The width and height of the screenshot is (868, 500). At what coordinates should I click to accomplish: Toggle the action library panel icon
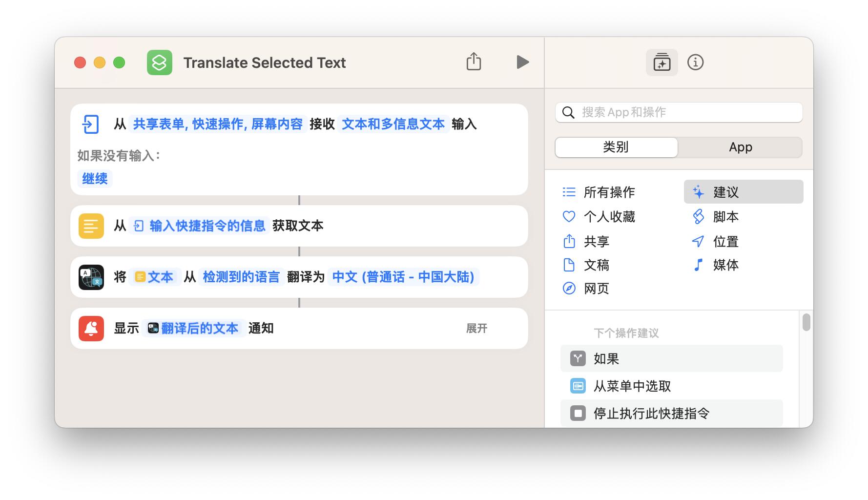pyautogui.click(x=661, y=62)
